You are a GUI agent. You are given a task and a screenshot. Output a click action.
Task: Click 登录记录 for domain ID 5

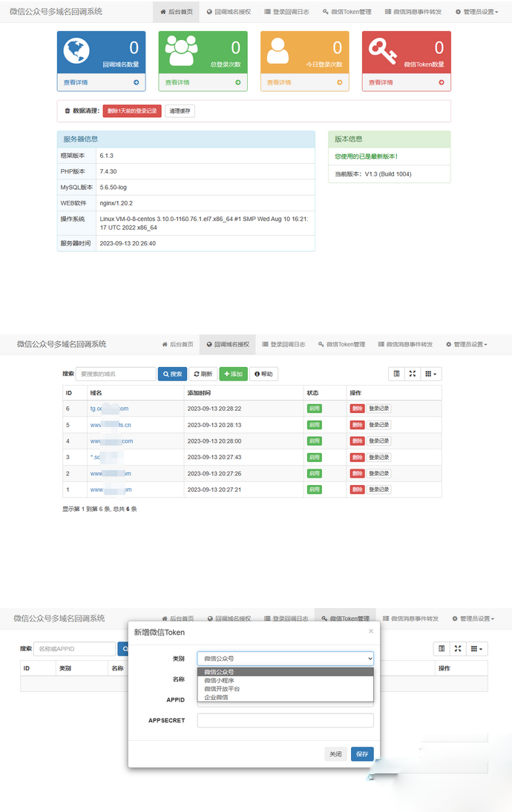coord(378,425)
